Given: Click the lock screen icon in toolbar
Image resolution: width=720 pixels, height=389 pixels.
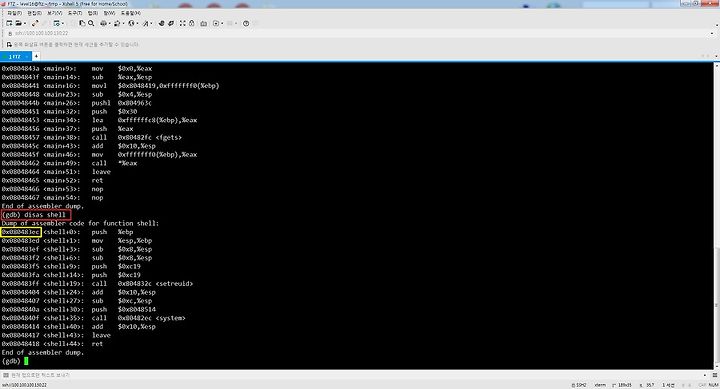Looking at the screenshot, I should [192, 23].
